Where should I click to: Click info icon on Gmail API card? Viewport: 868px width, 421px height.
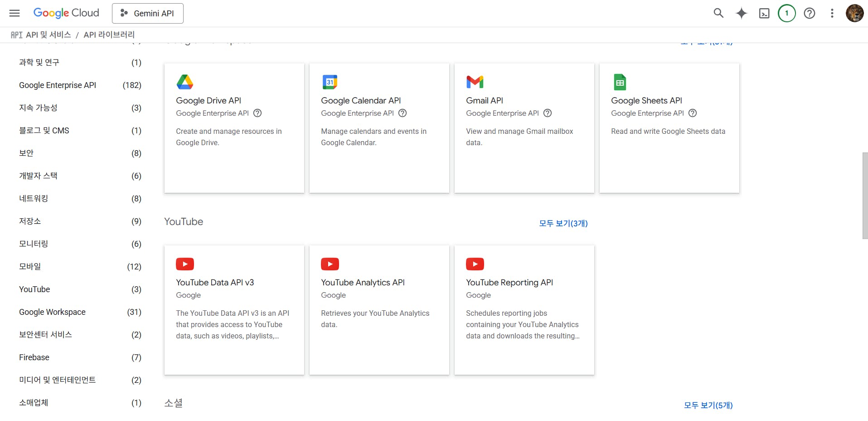coord(548,113)
